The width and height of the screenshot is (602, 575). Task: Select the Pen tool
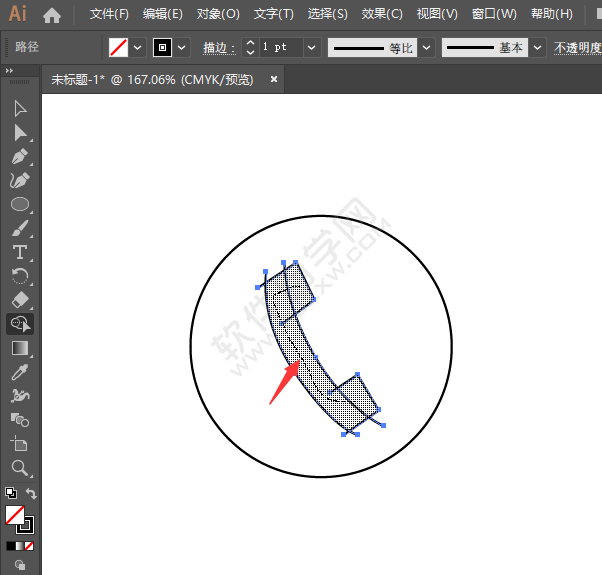19,156
